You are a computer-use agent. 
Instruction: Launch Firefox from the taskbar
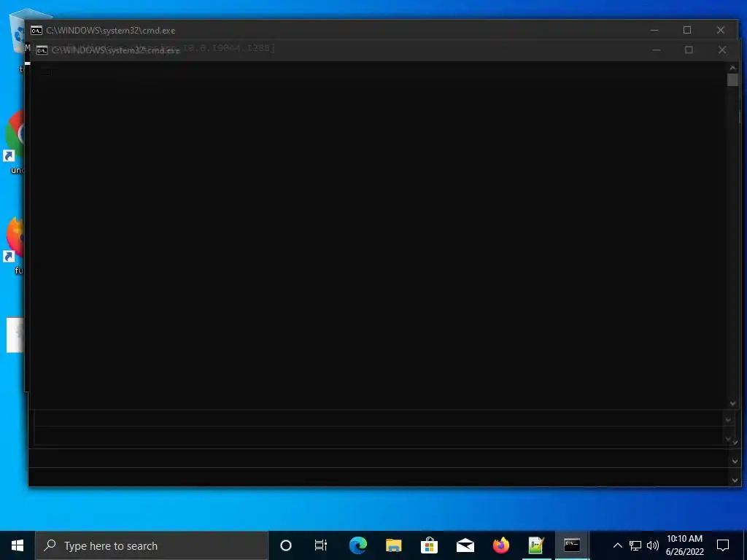(x=500, y=545)
